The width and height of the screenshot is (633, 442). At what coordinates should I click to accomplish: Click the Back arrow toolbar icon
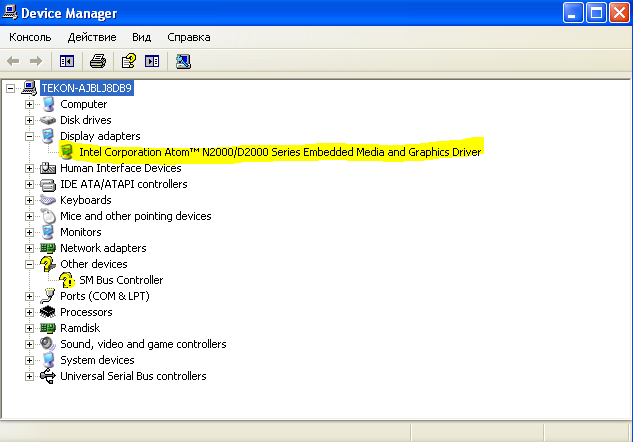pos(14,61)
